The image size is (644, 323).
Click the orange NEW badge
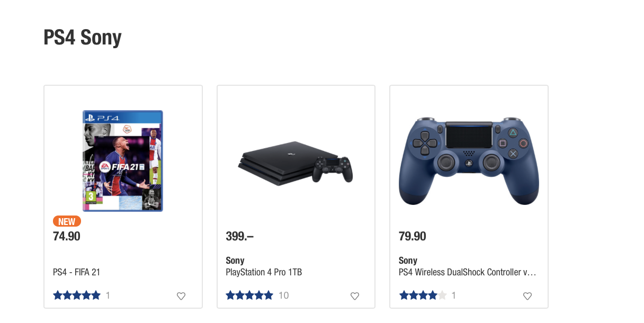pos(67,221)
